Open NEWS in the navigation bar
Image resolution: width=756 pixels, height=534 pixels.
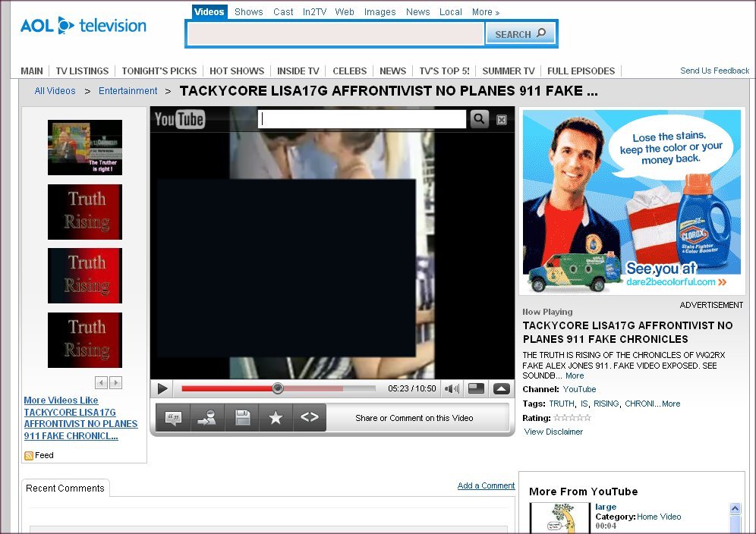(x=392, y=71)
